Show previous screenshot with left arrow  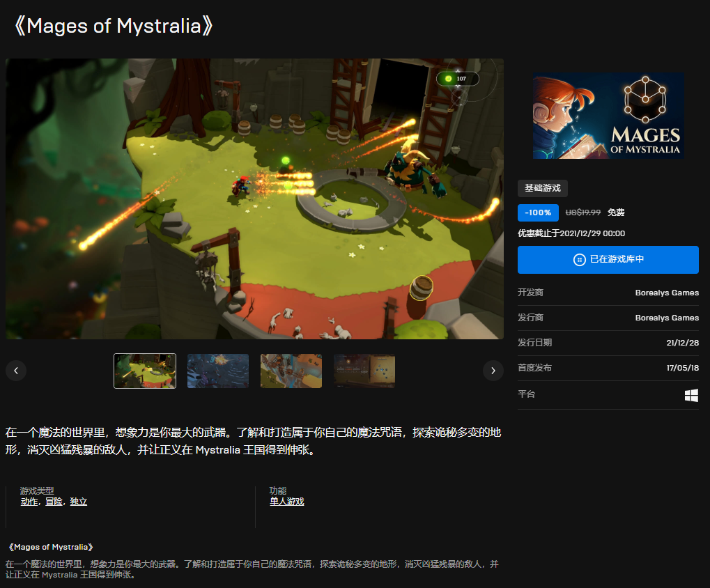(x=16, y=371)
